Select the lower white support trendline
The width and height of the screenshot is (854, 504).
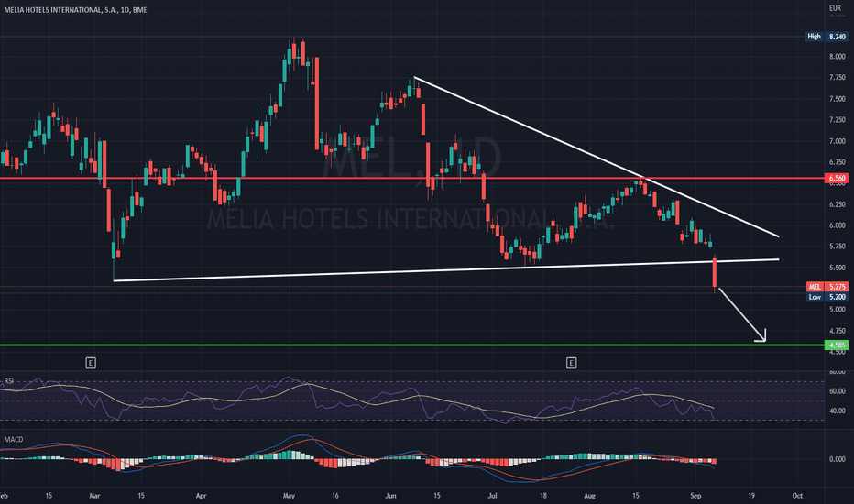coord(446,269)
